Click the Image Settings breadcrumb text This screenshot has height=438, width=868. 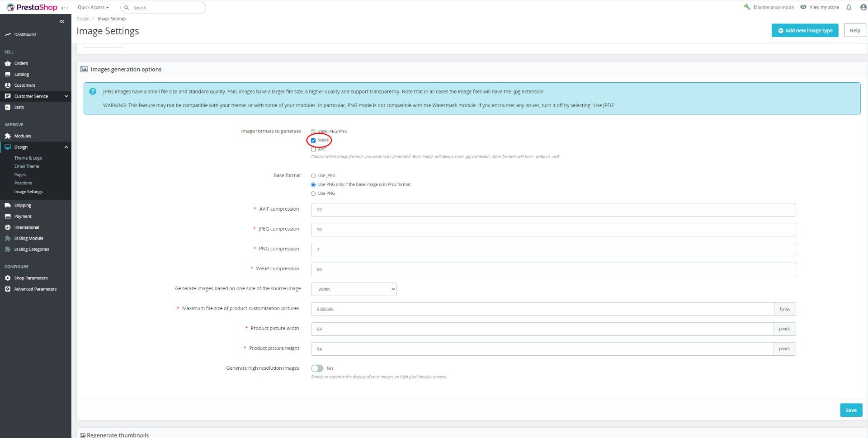pos(112,19)
